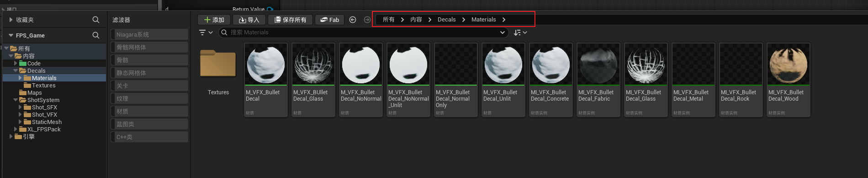Click the 保存所有 (Save All) button
The image size is (868, 178).
pos(290,20)
